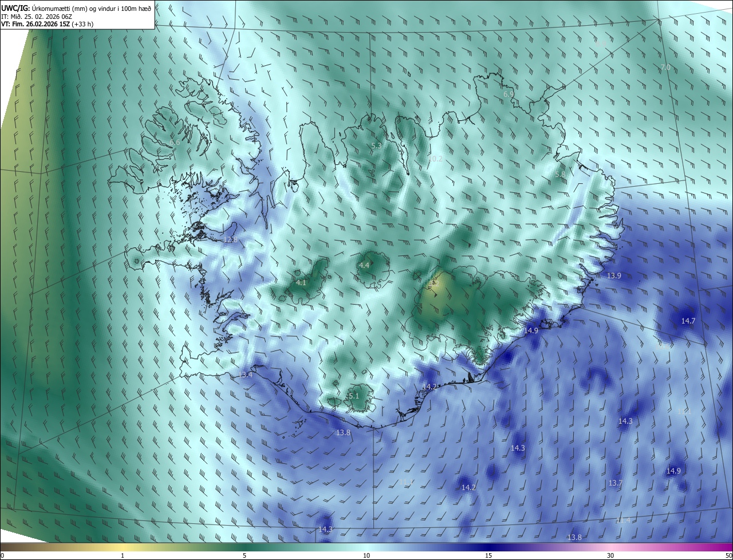Click the 5.8 value label on the map
This screenshot has width=733, height=560.
[560, 174]
